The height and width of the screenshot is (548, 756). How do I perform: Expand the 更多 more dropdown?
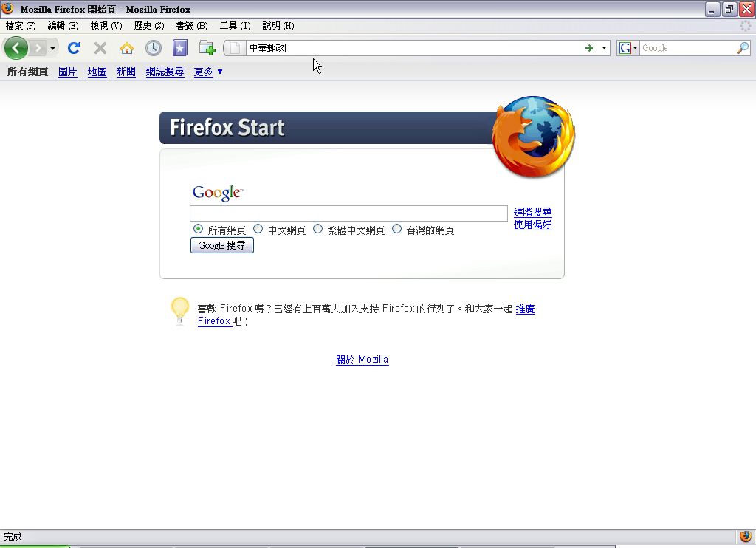(208, 72)
